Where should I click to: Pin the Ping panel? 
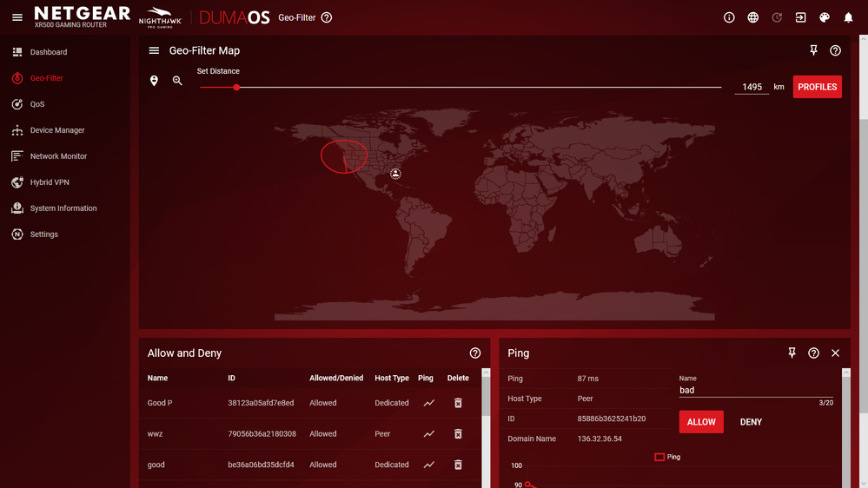pyautogui.click(x=792, y=353)
